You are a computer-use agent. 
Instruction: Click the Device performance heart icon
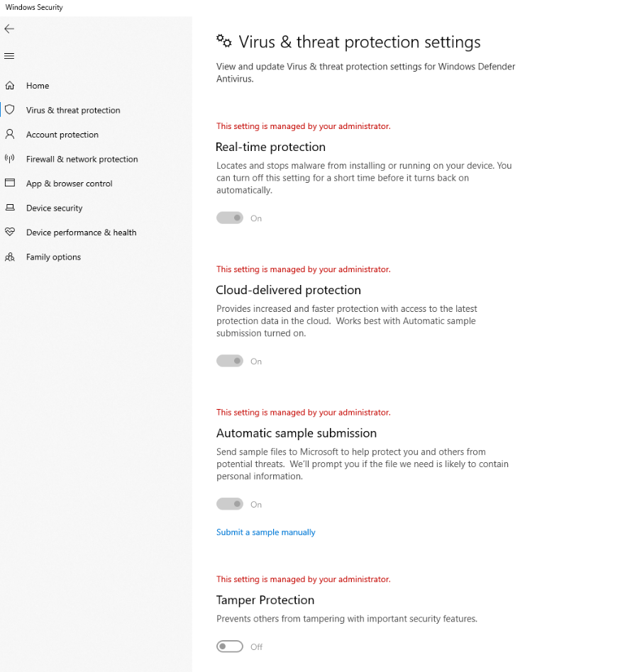tap(10, 232)
